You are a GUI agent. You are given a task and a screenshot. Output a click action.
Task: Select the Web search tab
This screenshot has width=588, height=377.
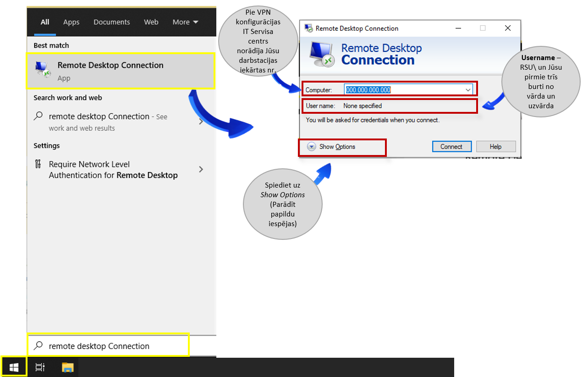[x=151, y=22]
